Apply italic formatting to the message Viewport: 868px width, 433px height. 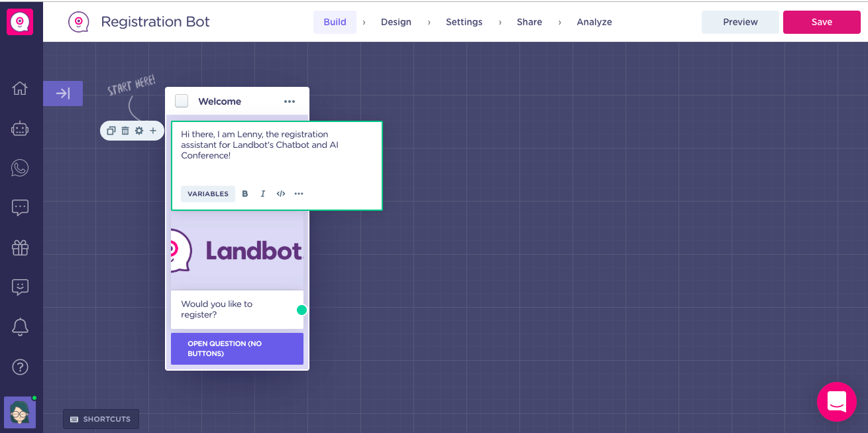click(x=263, y=194)
